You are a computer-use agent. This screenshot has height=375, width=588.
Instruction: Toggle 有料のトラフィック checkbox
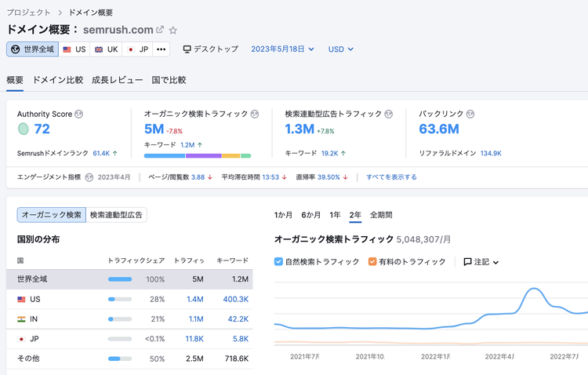point(372,261)
